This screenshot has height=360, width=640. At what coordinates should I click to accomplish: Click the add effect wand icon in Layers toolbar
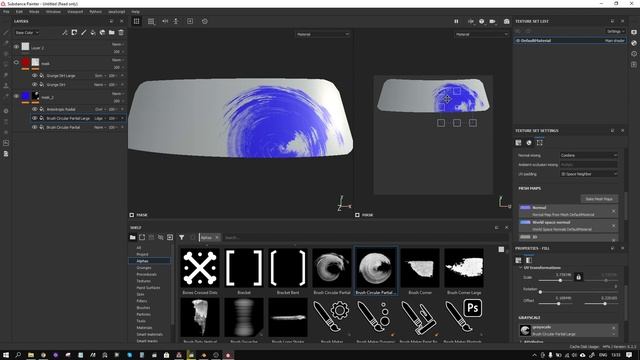click(65, 32)
